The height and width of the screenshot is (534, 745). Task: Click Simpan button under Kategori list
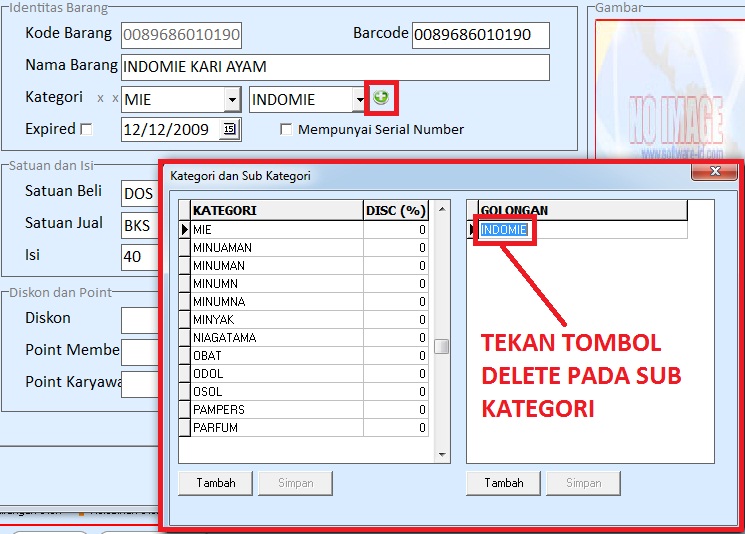296,483
